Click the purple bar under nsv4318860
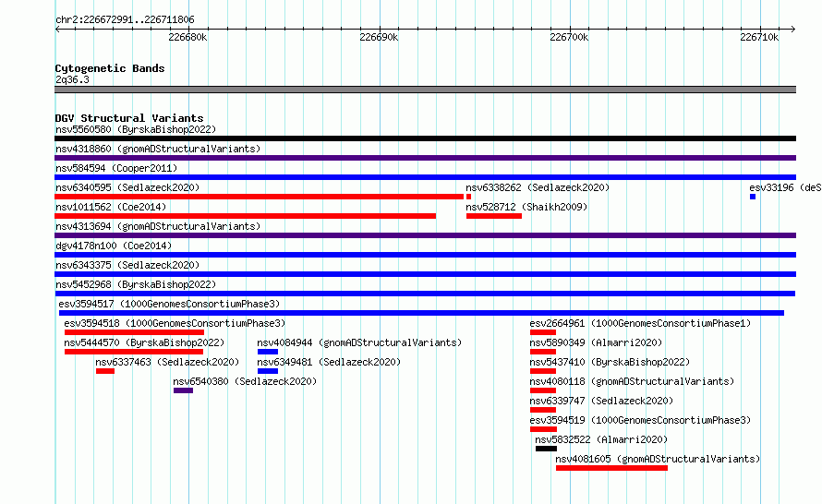This screenshot has width=822, height=504. click(x=425, y=158)
